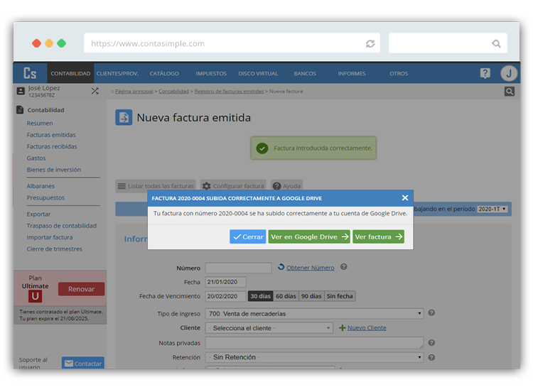Open the help question mark icon in header
The image size is (533, 392).
(x=485, y=73)
